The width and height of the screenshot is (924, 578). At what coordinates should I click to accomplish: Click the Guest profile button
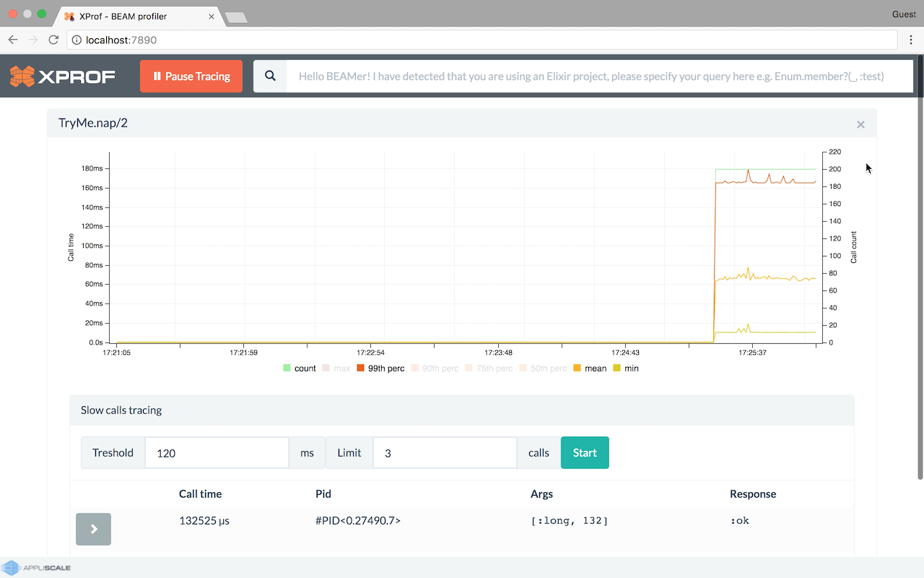pyautogui.click(x=904, y=14)
